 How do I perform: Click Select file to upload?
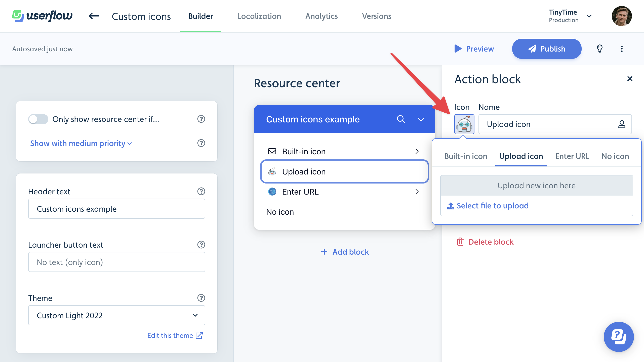[488, 206]
